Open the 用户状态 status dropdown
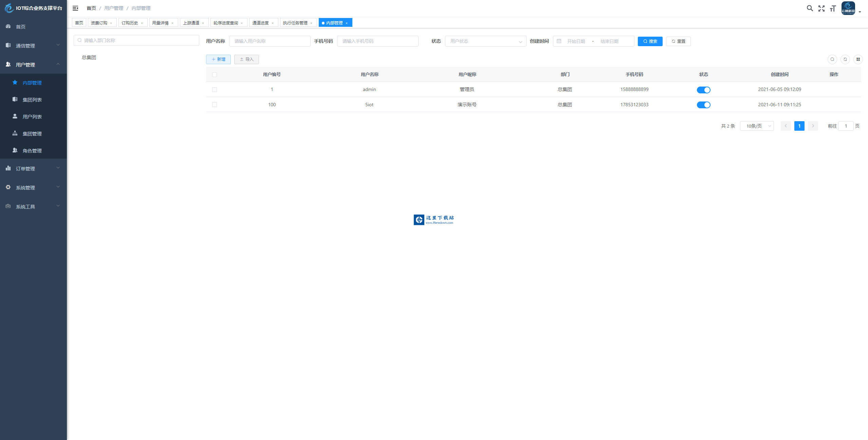This screenshot has width=868, height=440. click(x=485, y=41)
